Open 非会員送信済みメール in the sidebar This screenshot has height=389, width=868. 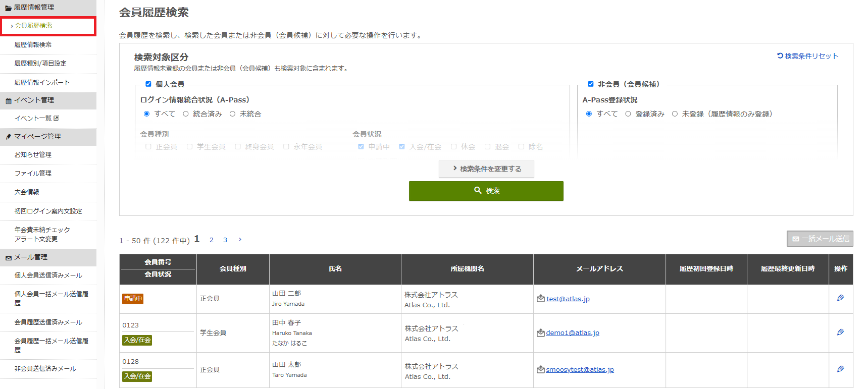pyautogui.click(x=45, y=369)
